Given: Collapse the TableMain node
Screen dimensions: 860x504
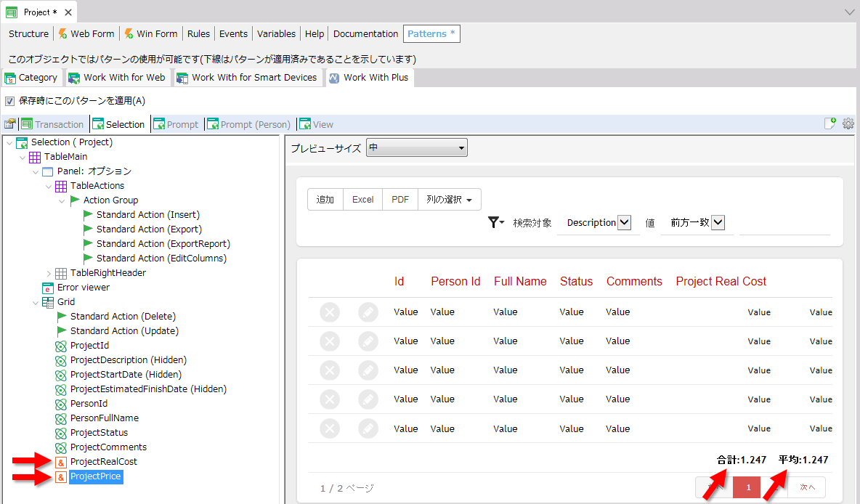Looking at the screenshot, I should pos(23,157).
